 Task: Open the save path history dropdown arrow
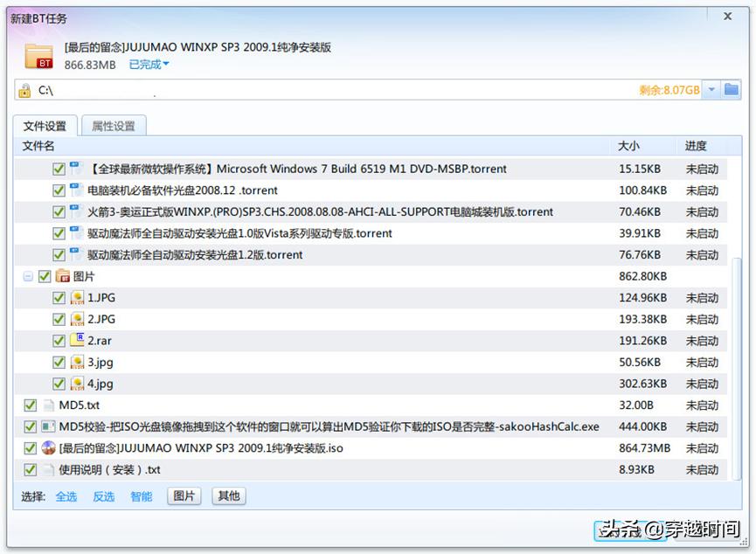(712, 90)
